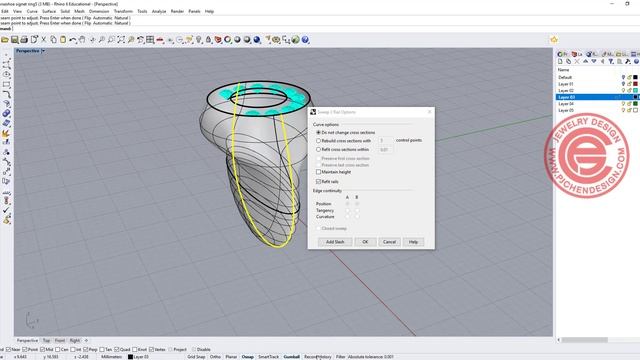The height and width of the screenshot is (360, 640).
Task: Toggle Default layer visibility bulb
Action: tap(623, 77)
